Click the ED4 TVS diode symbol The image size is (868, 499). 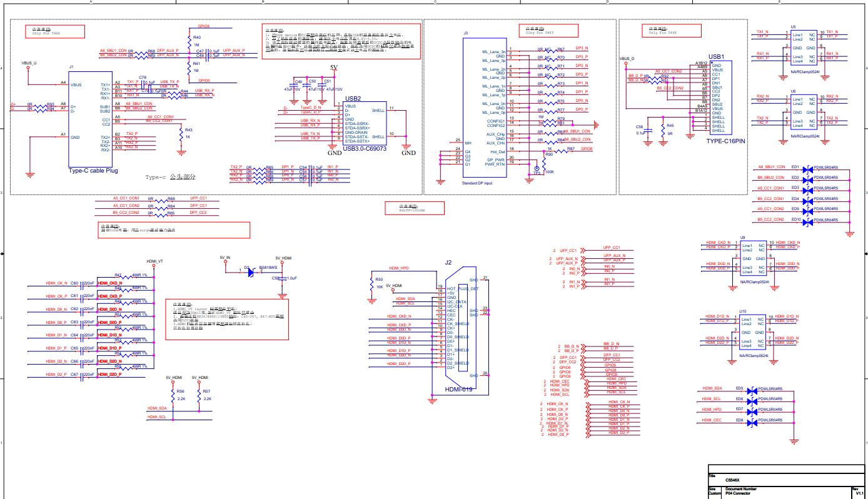coord(807,200)
